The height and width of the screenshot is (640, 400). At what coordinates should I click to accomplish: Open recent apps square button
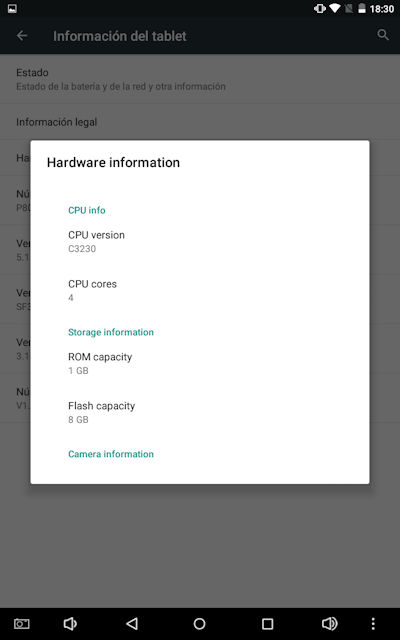pyautogui.click(x=267, y=624)
